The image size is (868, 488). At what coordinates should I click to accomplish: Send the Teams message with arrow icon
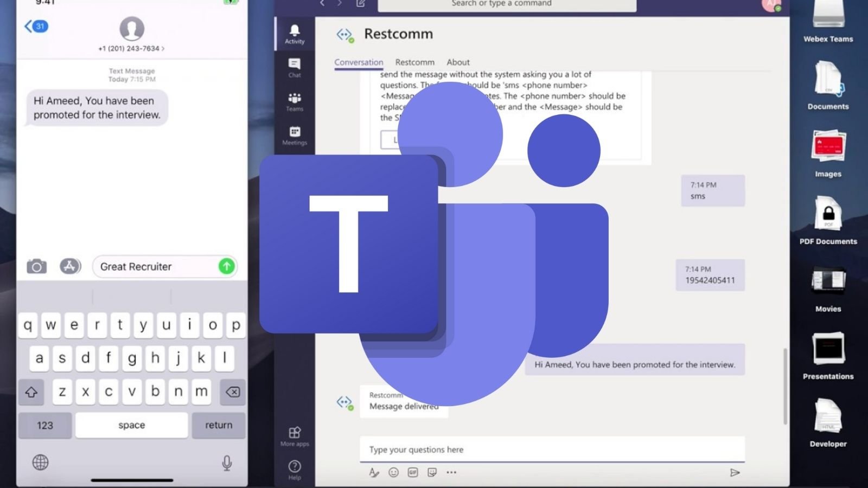coord(735,472)
